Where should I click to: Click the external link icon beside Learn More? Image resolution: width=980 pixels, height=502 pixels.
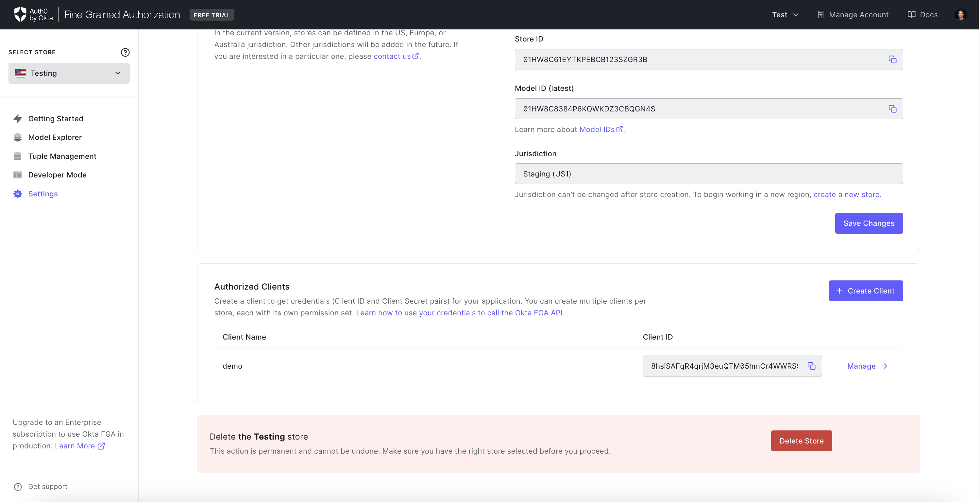pos(101,446)
